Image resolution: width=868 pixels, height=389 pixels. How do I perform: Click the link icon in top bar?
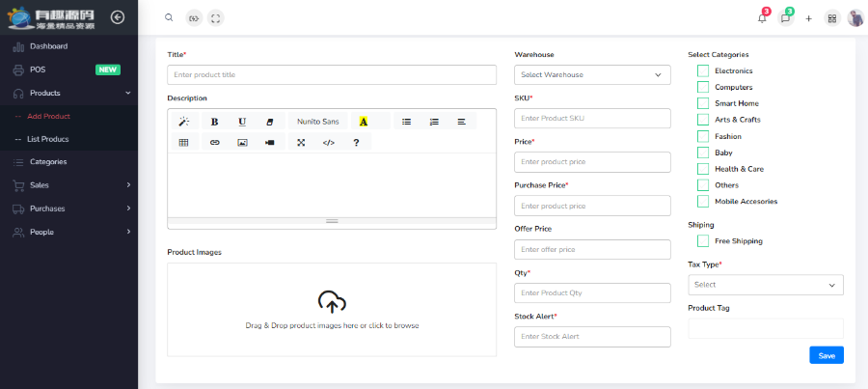194,18
